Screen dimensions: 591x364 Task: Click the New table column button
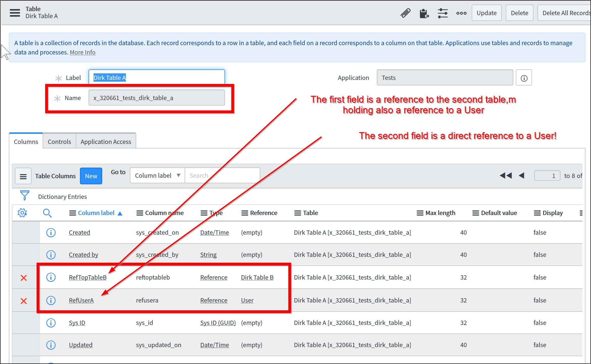point(91,176)
